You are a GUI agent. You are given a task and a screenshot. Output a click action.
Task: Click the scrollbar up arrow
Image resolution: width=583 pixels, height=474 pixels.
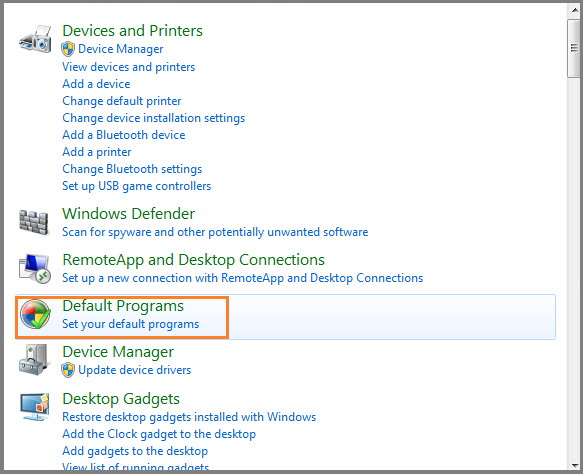574,11
